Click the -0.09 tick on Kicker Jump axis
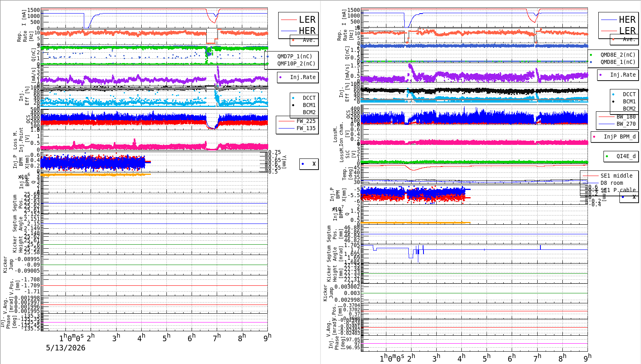This screenshot has height=364, width=641. point(32,265)
